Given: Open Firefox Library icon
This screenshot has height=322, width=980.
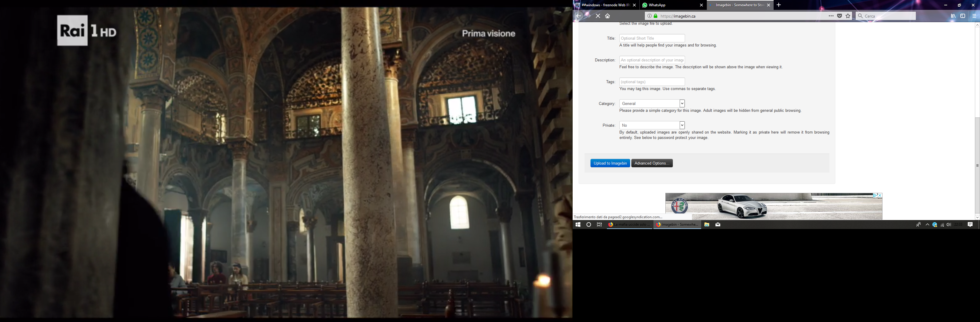Looking at the screenshot, I should [x=953, y=16].
